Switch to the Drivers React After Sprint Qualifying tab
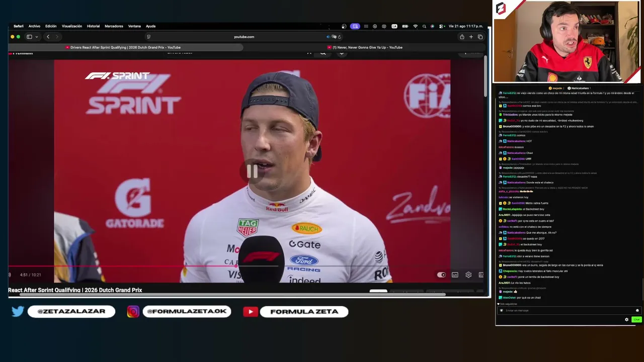644x362 pixels. coord(125,47)
